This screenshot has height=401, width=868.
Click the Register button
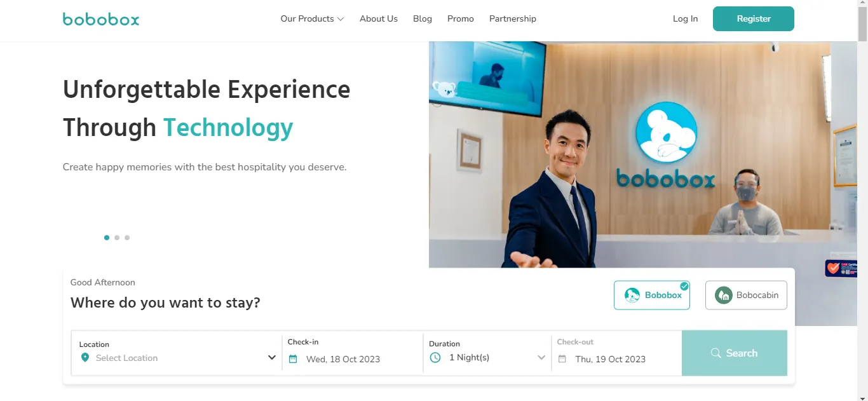754,19
